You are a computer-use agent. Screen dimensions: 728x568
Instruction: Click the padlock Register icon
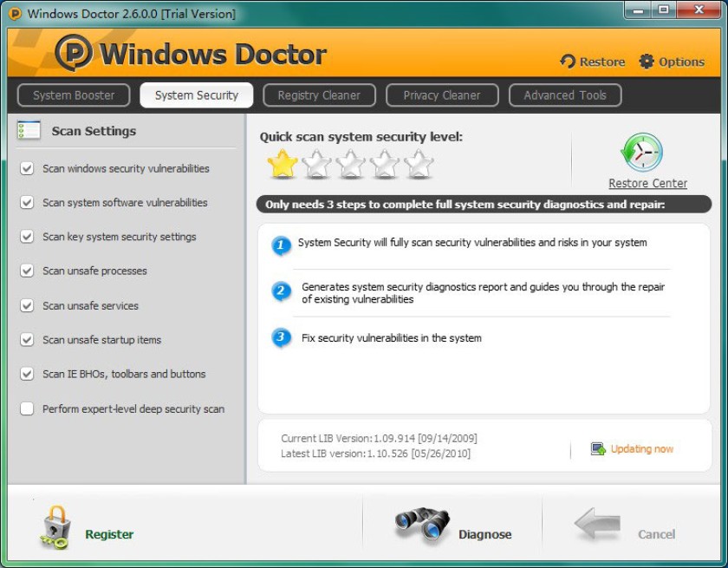pyautogui.click(x=55, y=527)
